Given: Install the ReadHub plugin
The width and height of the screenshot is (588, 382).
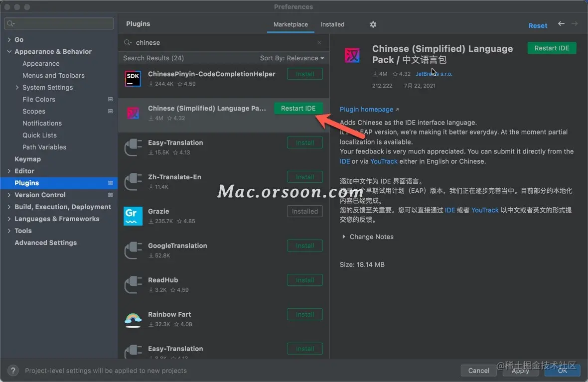Looking at the screenshot, I should [305, 280].
